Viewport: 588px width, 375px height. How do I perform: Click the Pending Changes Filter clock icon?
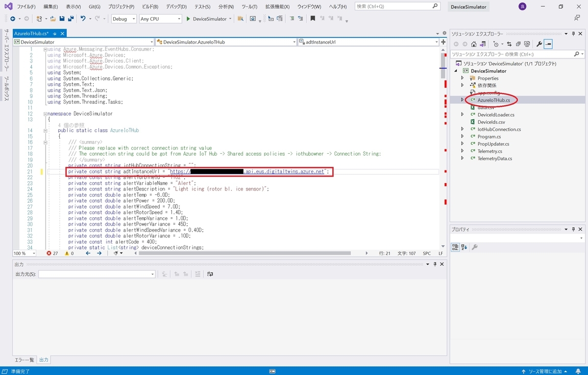[496, 44]
